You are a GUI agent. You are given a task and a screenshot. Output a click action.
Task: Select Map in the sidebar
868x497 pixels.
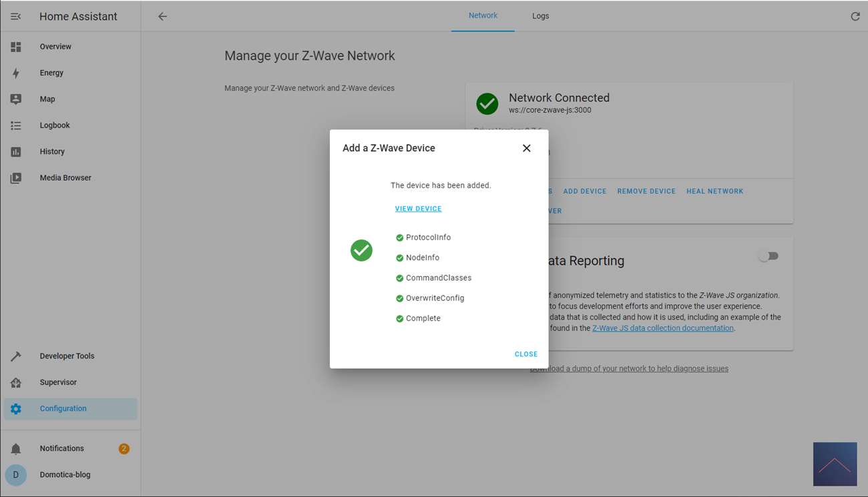pyautogui.click(x=70, y=99)
